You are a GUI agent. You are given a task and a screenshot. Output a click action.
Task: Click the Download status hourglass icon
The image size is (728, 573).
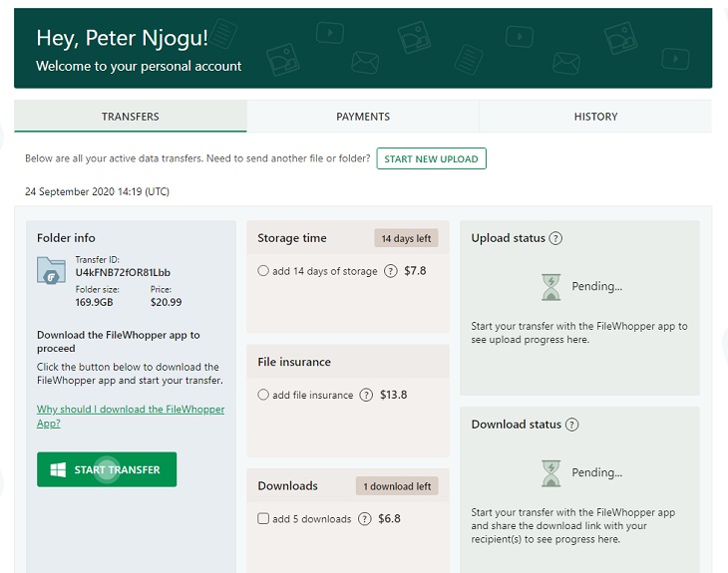pyautogui.click(x=551, y=472)
